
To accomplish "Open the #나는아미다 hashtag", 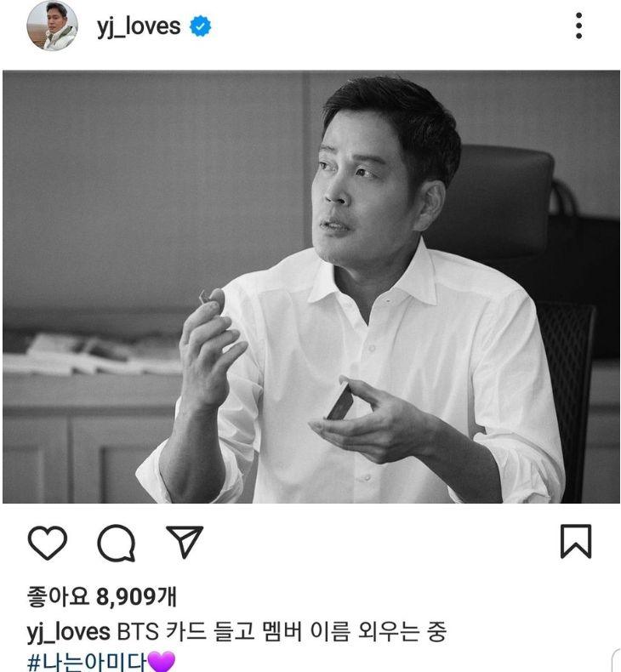I will [86, 662].
